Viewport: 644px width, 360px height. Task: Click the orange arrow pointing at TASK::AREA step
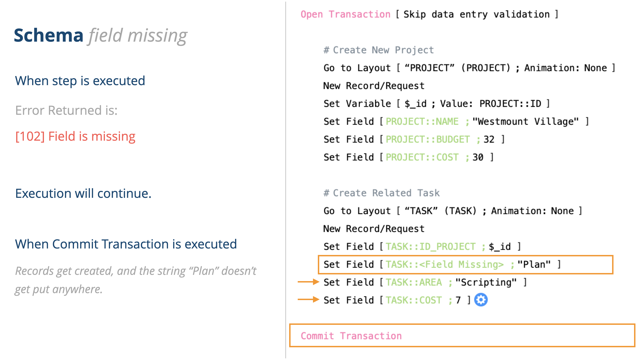point(308,282)
